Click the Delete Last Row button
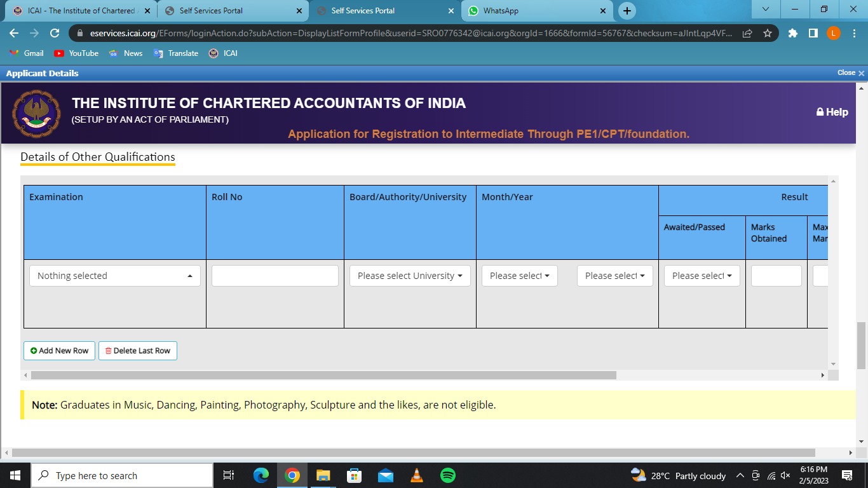868x488 pixels. (138, 351)
